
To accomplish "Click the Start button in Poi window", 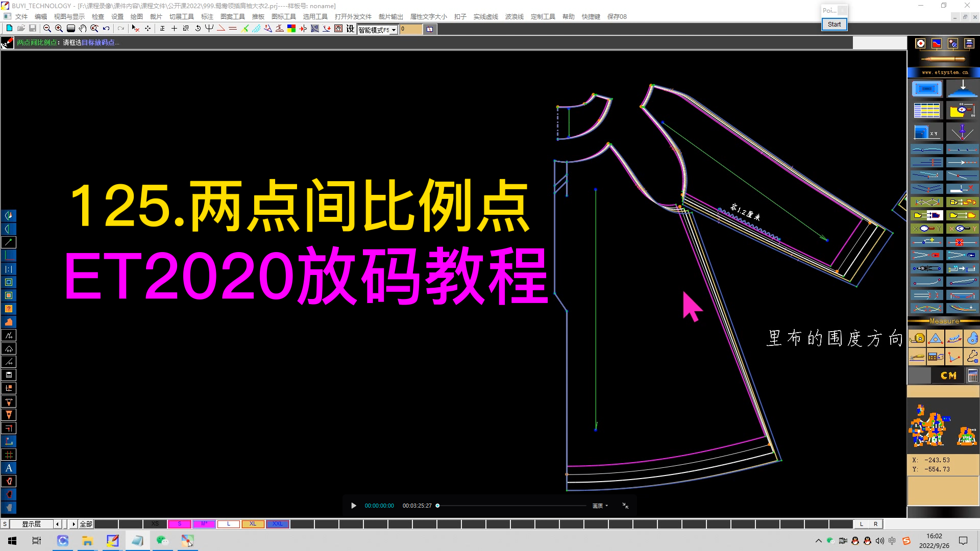I will 834,24.
